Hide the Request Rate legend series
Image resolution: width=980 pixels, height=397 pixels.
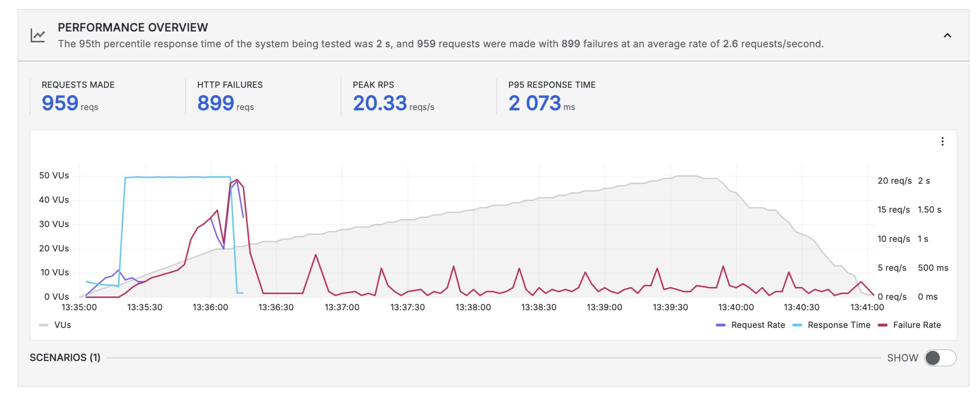click(x=758, y=325)
